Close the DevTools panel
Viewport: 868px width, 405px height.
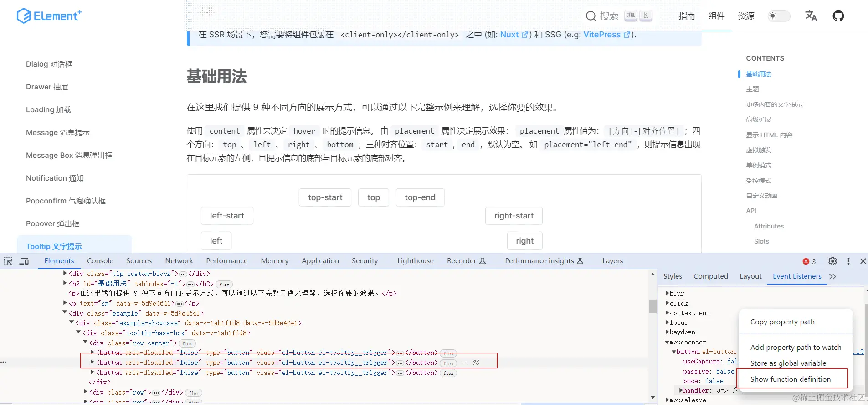863,261
